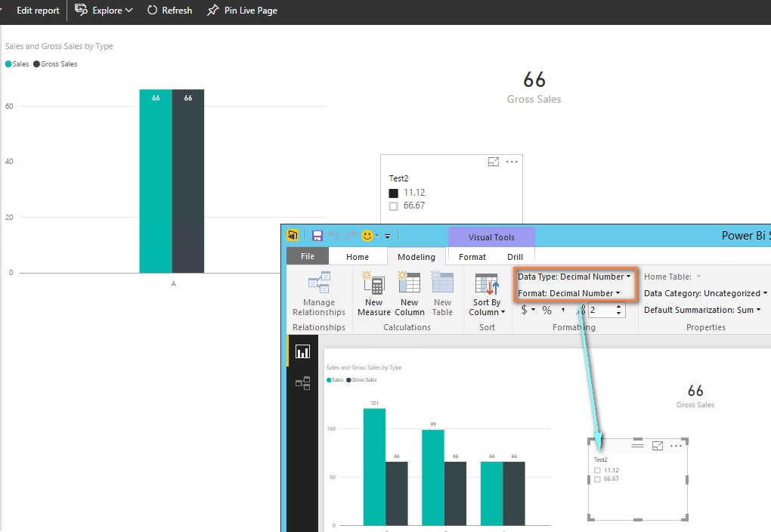This screenshot has width=771, height=532.
Task: Click the dark Gross Sales bar in web chart
Action: 187,181
